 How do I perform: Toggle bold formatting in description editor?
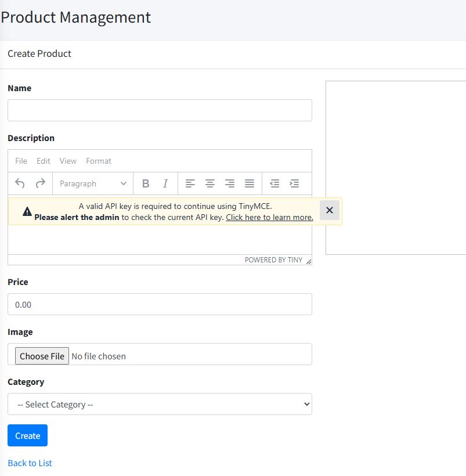pyautogui.click(x=146, y=183)
